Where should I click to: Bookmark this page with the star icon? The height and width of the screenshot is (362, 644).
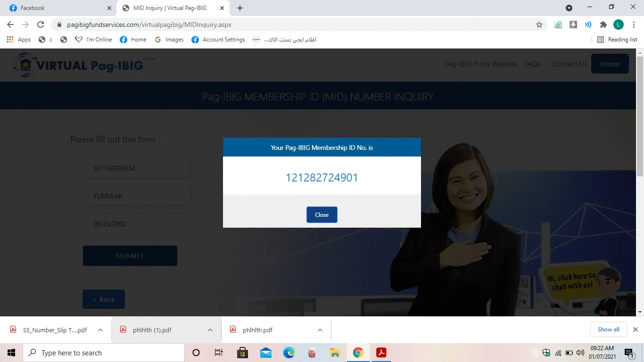(539, 25)
